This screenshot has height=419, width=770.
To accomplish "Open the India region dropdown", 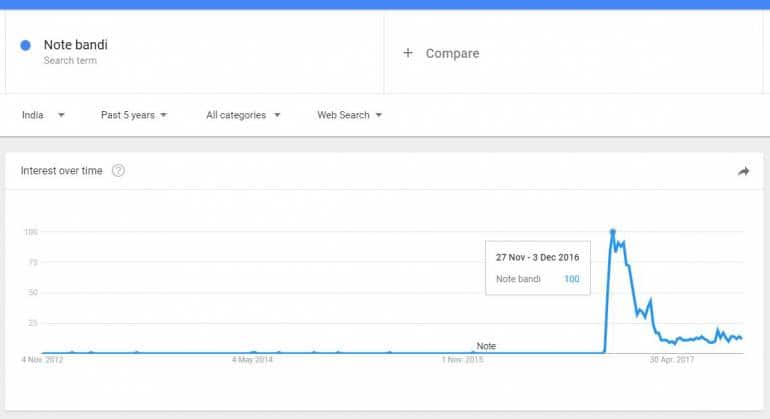I will (43, 115).
